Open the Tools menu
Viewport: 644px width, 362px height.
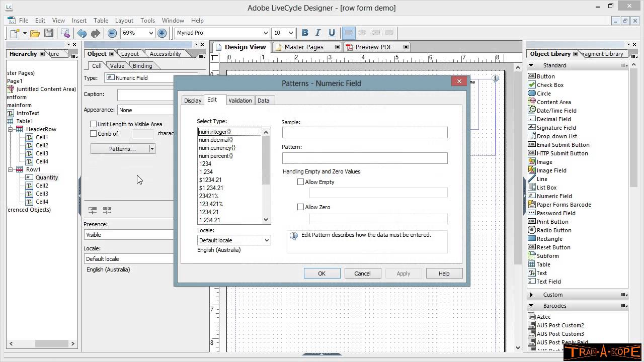point(147,21)
